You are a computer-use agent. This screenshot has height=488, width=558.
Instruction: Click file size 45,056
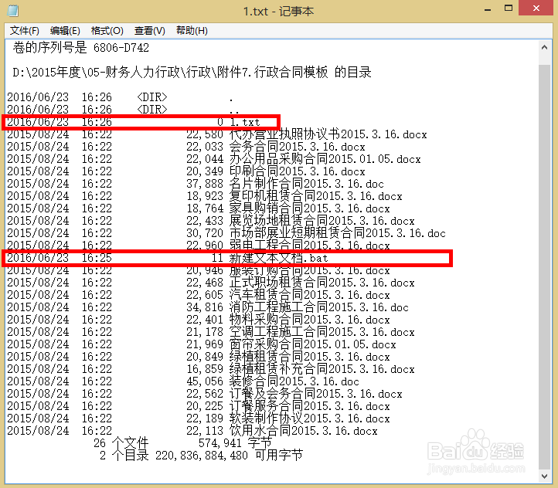click(x=205, y=381)
